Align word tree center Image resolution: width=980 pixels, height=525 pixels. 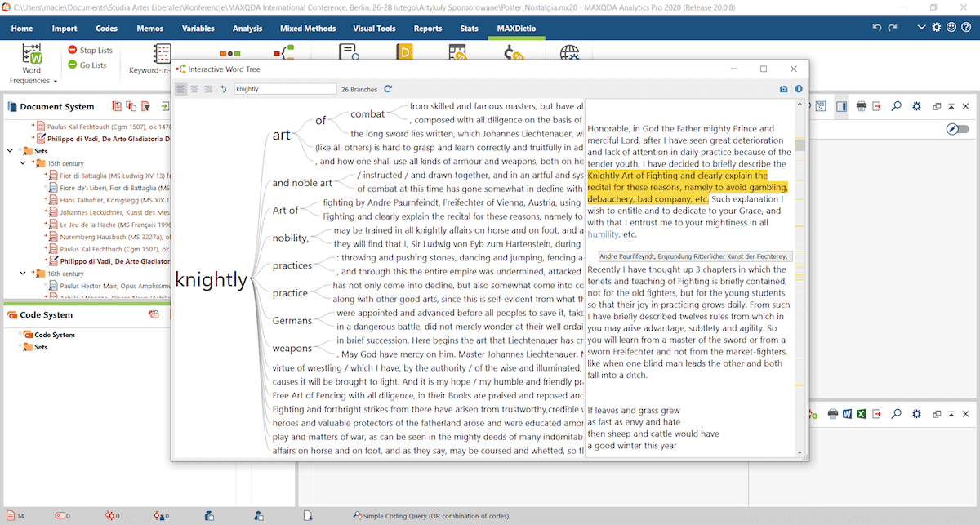194,89
